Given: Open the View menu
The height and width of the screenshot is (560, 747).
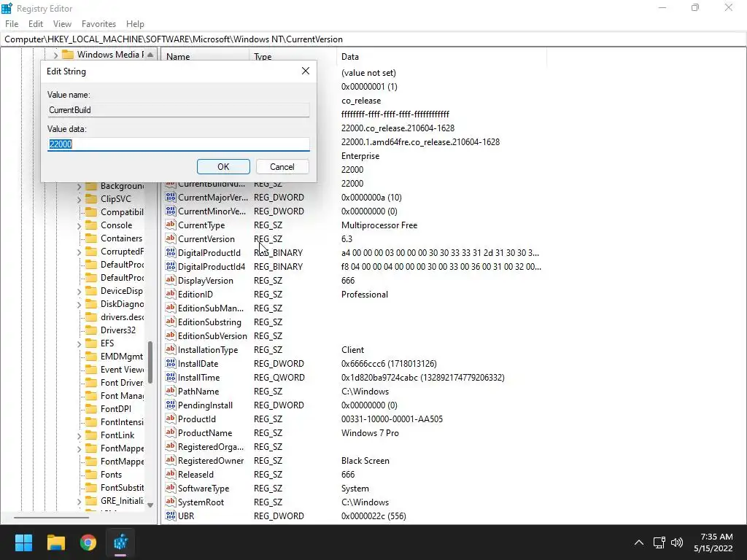Looking at the screenshot, I should click(x=62, y=24).
